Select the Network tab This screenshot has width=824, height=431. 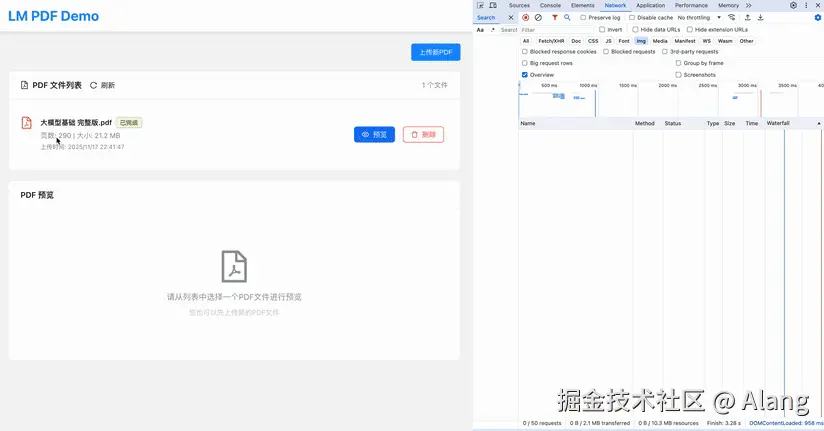[615, 5]
